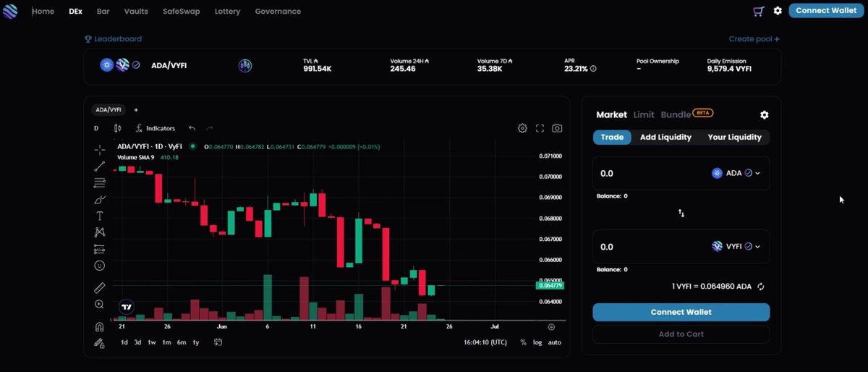Open the timezone menu showing 16:04:10 (UTC)
Screen dimensions: 868x372
(485, 342)
